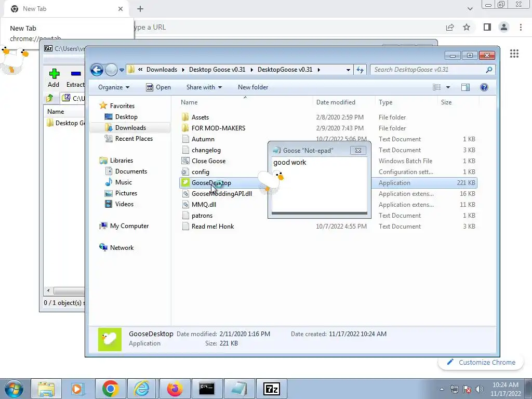Select the Read me! Honk file

point(212,227)
